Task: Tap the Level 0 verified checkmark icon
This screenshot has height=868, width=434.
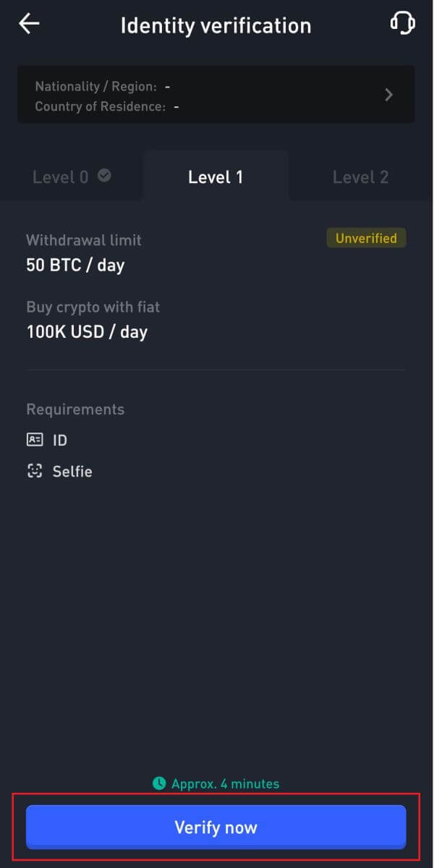Action: point(105,176)
